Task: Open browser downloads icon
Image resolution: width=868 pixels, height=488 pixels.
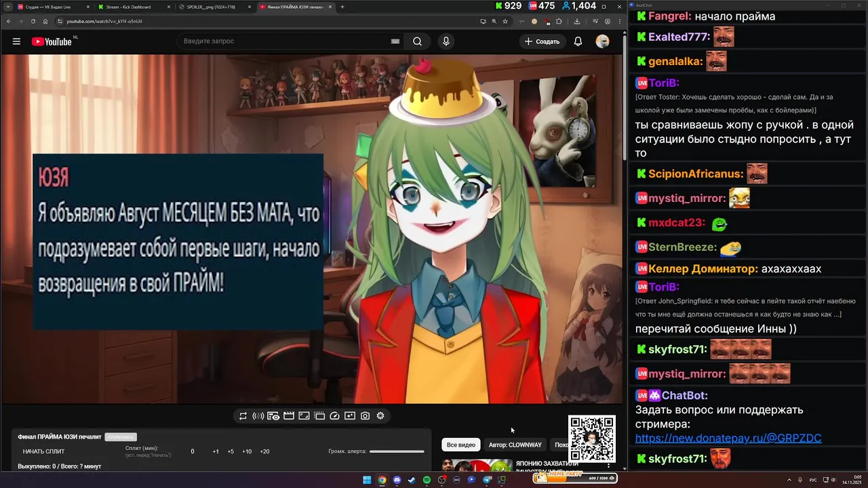Action: click(x=577, y=21)
